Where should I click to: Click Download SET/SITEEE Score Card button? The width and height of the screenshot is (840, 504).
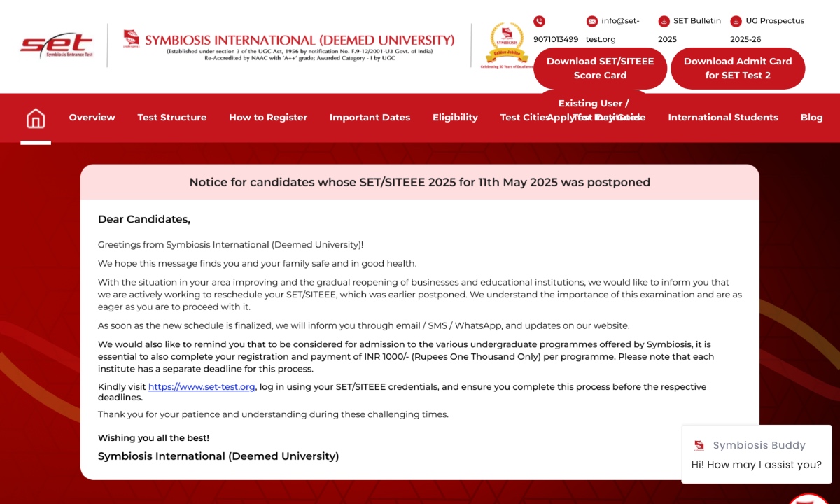click(x=600, y=69)
